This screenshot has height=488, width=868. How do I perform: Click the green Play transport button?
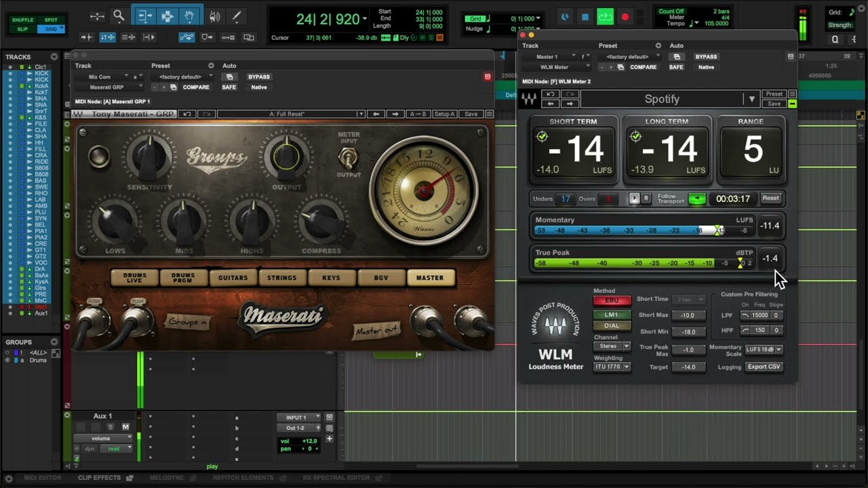[605, 17]
